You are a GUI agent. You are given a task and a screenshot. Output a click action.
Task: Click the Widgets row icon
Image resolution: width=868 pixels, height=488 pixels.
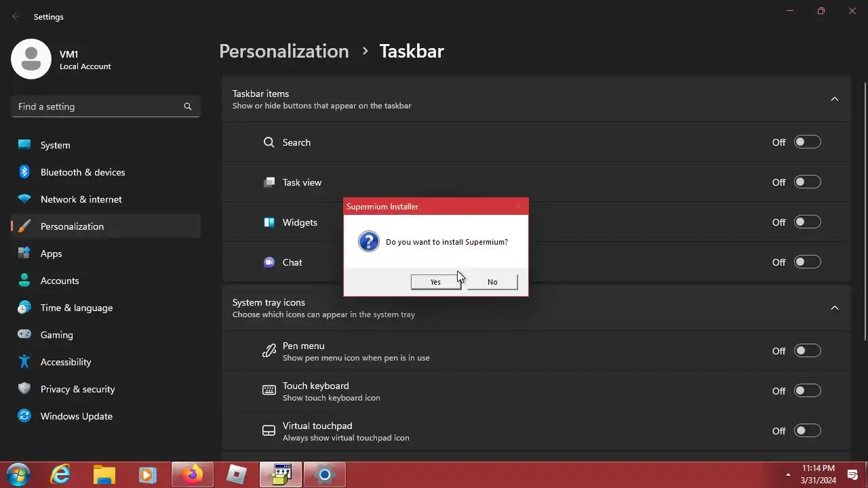(269, 222)
